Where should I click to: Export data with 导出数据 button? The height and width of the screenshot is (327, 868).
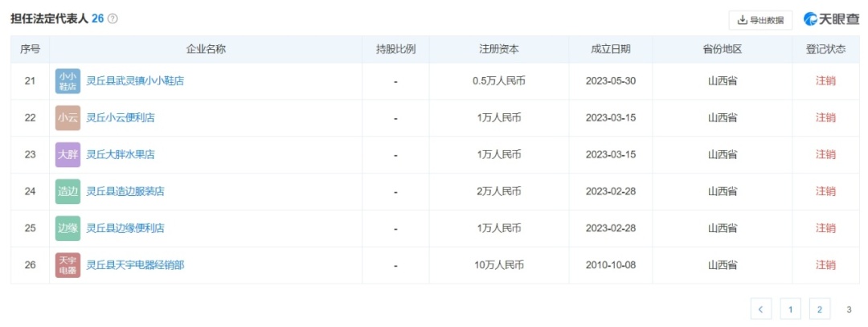coord(760,20)
